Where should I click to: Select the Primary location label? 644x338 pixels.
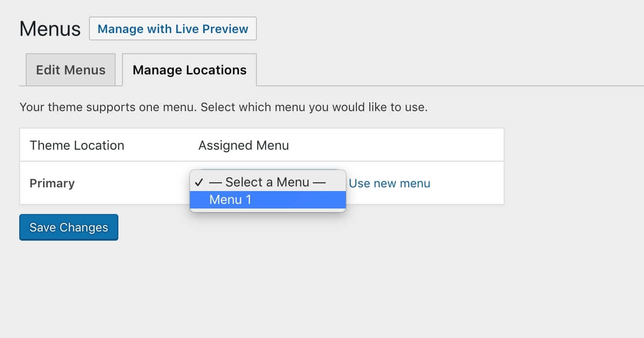coord(52,183)
